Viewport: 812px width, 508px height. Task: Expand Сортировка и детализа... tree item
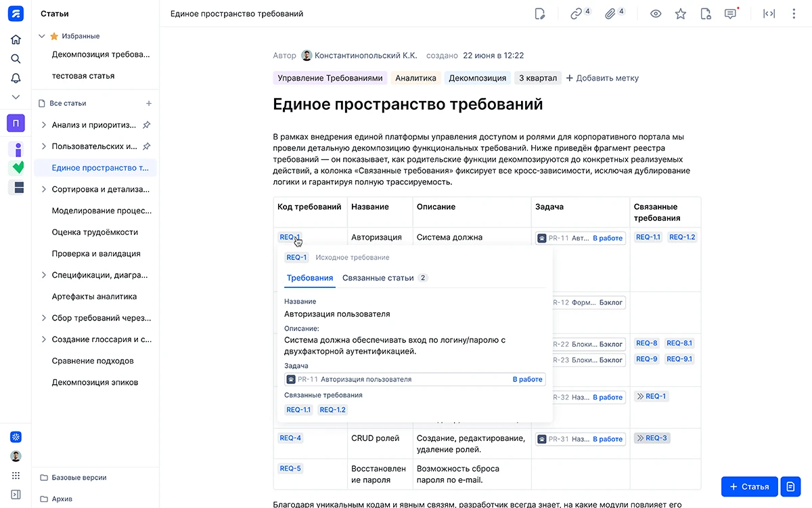[x=44, y=190]
